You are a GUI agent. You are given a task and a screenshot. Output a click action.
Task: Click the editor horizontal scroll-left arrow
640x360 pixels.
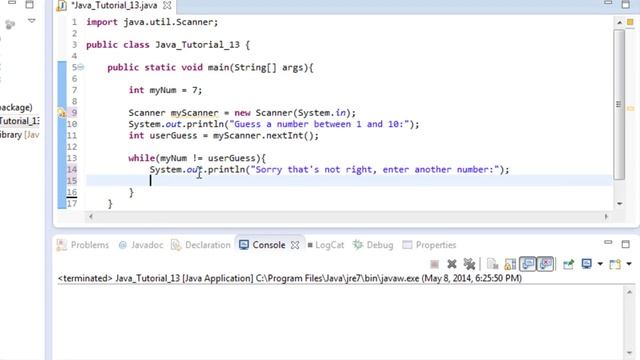(x=91, y=217)
